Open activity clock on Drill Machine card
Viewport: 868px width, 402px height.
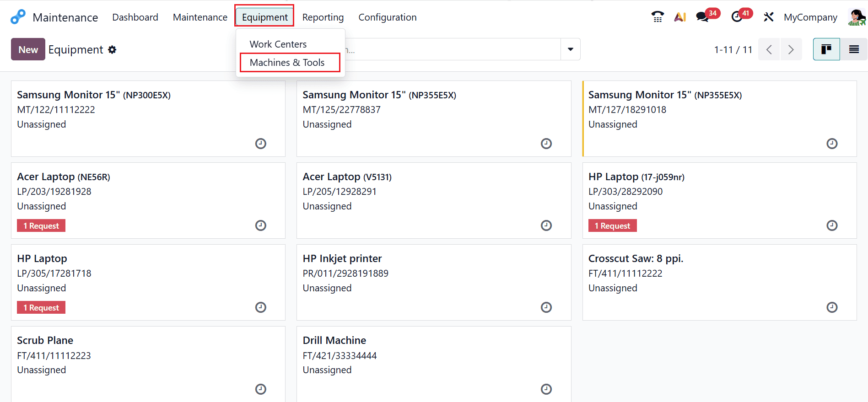point(546,389)
